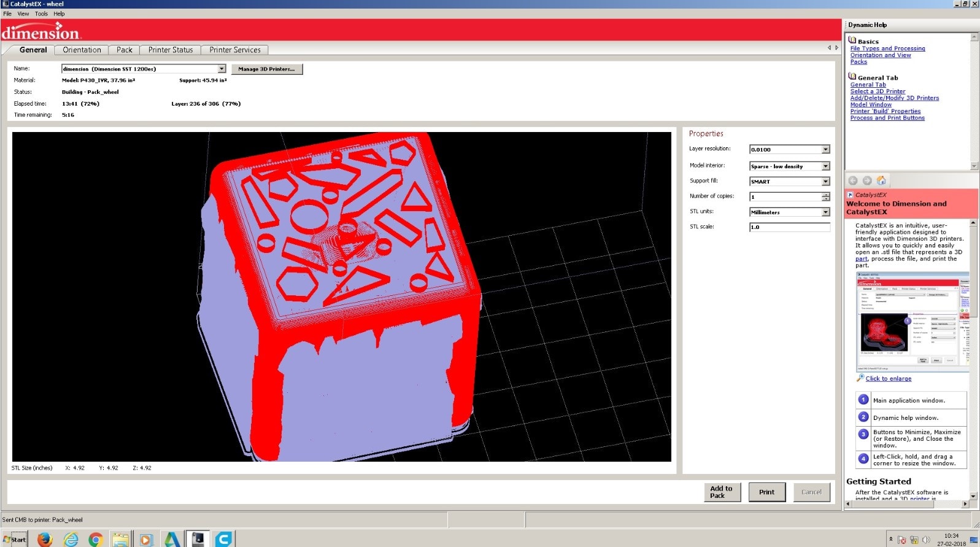The height and width of the screenshot is (547, 980).
Task: Click Manage 3D Printers button
Action: [x=267, y=69]
